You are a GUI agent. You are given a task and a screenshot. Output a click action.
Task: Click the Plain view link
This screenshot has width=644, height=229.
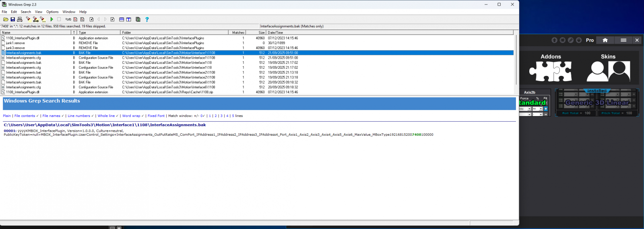click(x=7, y=116)
